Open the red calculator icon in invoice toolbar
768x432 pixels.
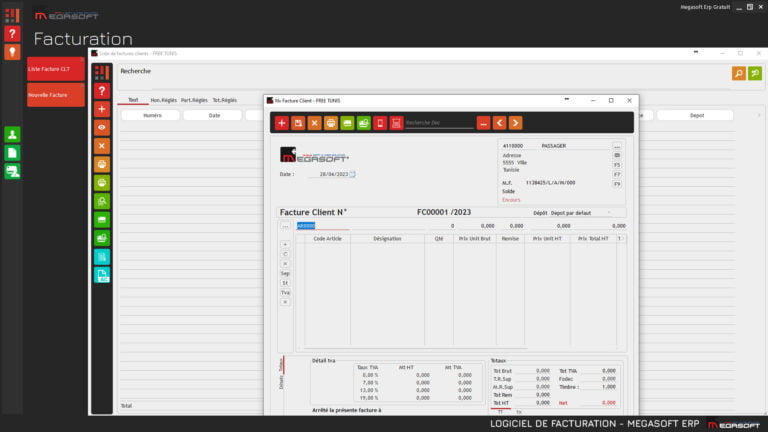[396, 123]
